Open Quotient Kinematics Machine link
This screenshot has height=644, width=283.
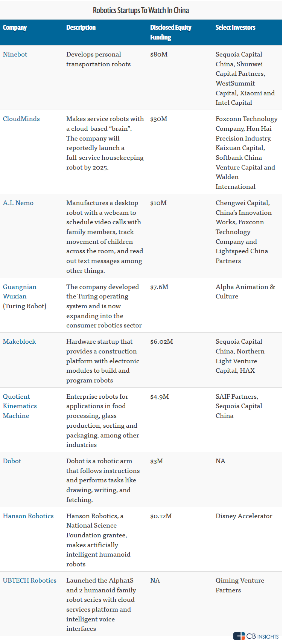pyautogui.click(x=20, y=406)
